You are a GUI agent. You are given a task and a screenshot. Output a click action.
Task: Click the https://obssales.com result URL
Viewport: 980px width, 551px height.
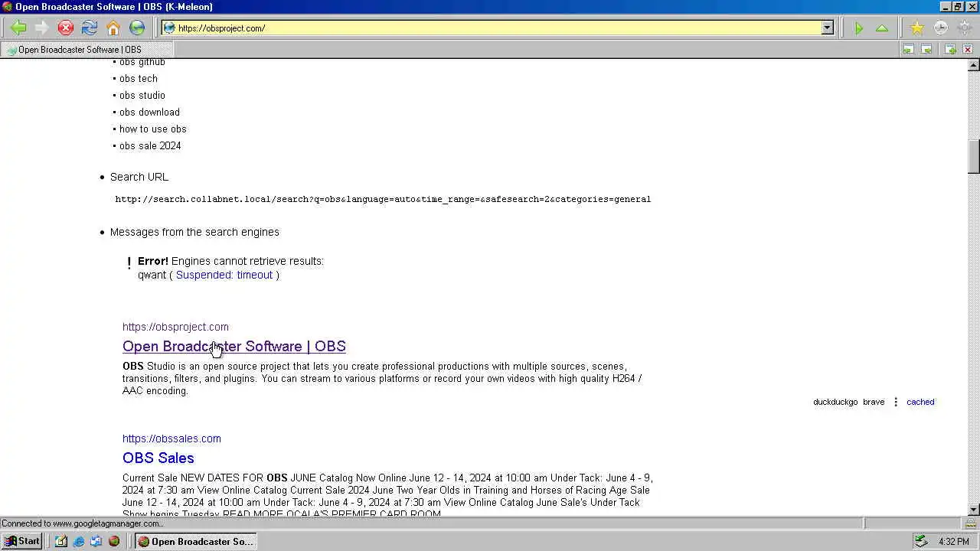tap(171, 439)
